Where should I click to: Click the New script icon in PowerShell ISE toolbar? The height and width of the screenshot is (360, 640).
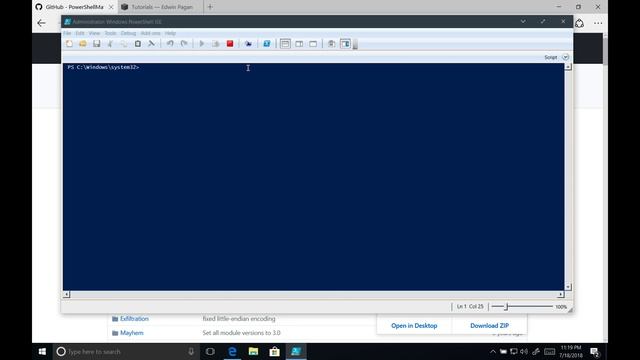[x=69, y=44]
